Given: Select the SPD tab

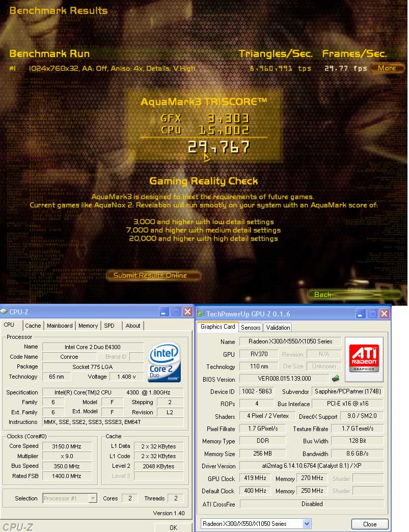Looking at the screenshot, I should (x=109, y=326).
